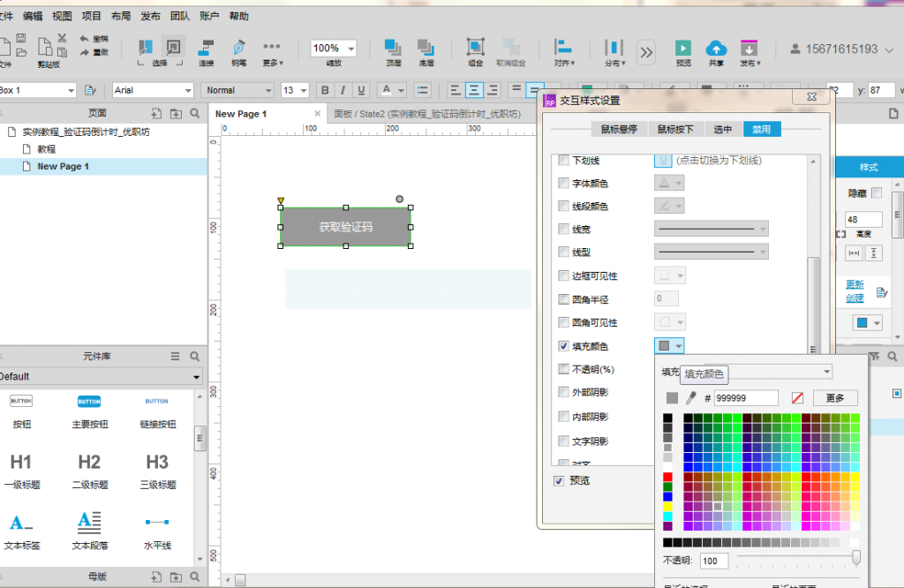This screenshot has height=588, width=904.
Task: Click the Group (组合) icon in toolbar
Action: pos(475,48)
